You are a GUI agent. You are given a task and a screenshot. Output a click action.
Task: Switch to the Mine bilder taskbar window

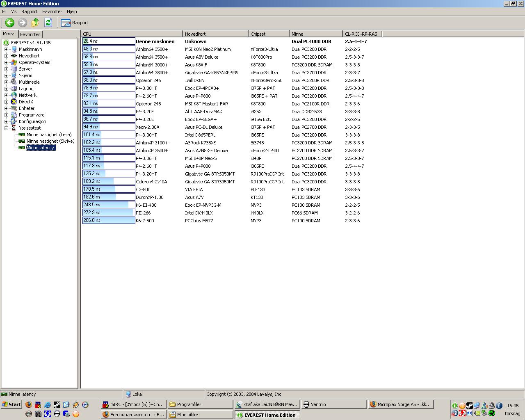point(200,415)
